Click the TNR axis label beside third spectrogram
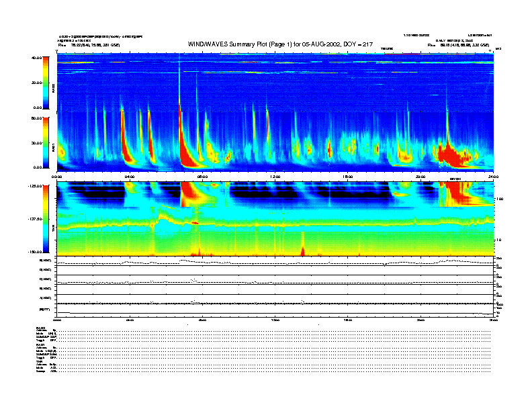This screenshot has height=411, width=532. [x=53, y=230]
